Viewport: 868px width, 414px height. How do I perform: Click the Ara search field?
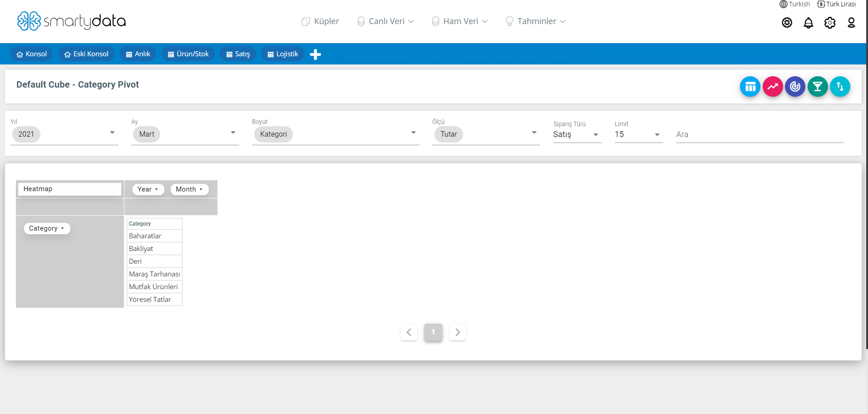pos(759,134)
